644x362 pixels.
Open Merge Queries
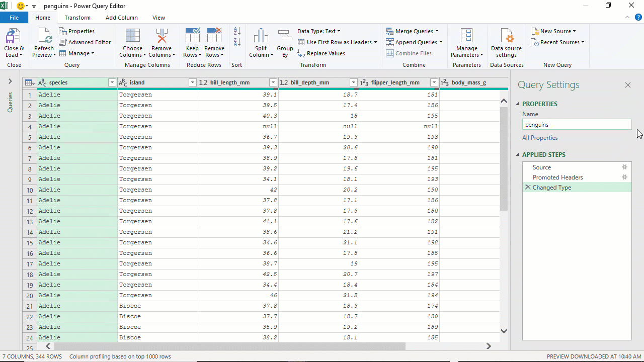pos(413,31)
